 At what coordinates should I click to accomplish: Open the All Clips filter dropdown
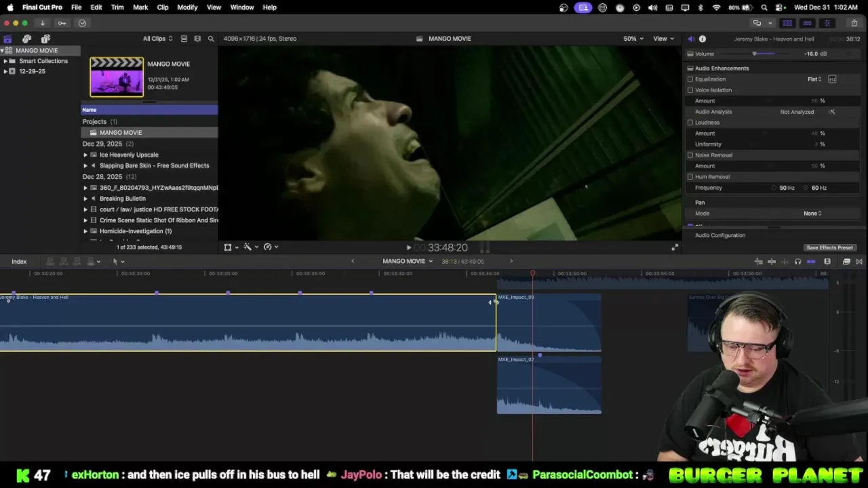pos(157,39)
